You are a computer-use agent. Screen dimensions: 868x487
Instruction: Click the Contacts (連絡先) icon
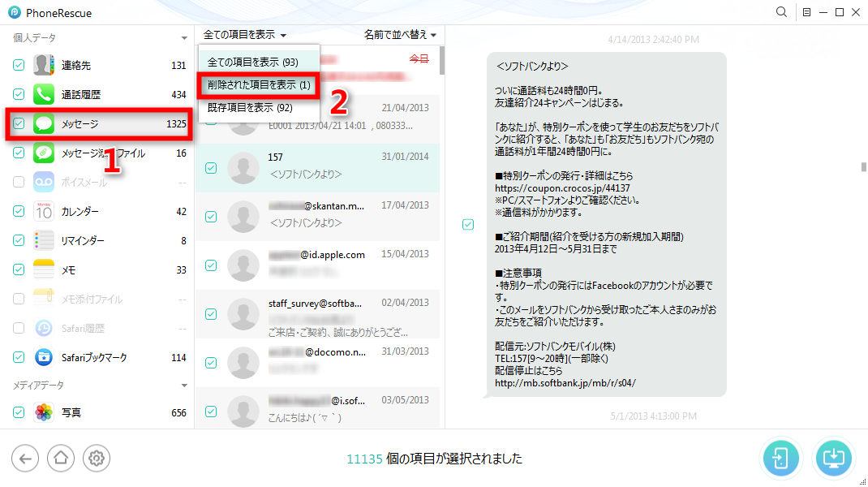44,65
